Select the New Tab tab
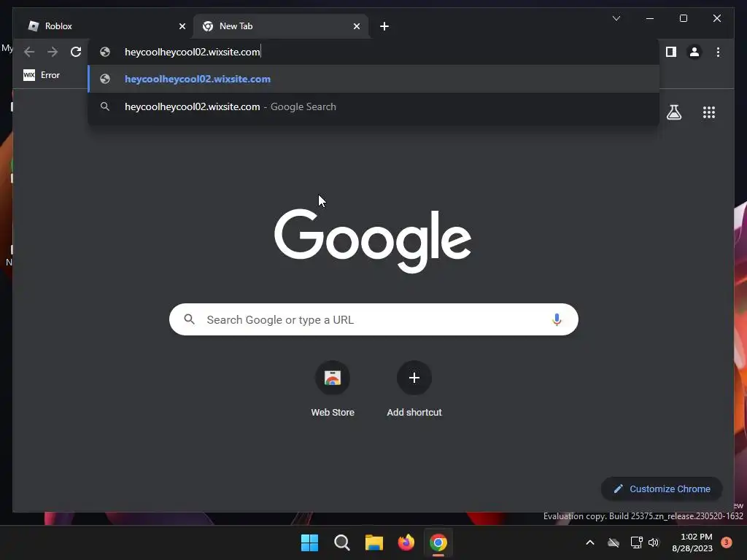747x560 pixels. (280, 26)
